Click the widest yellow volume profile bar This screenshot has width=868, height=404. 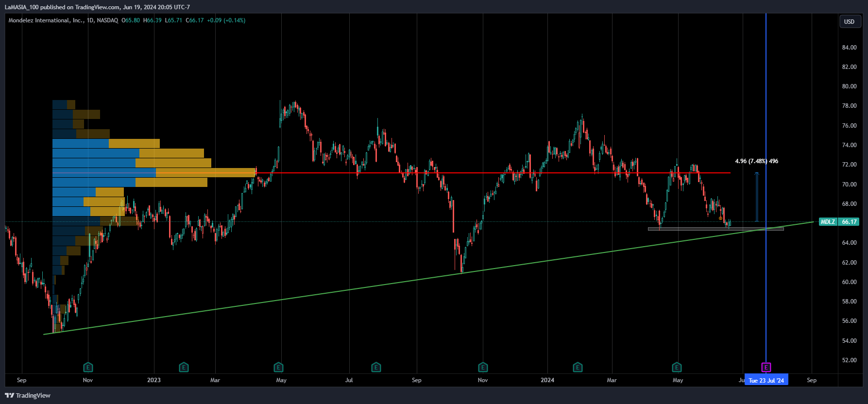coord(206,172)
